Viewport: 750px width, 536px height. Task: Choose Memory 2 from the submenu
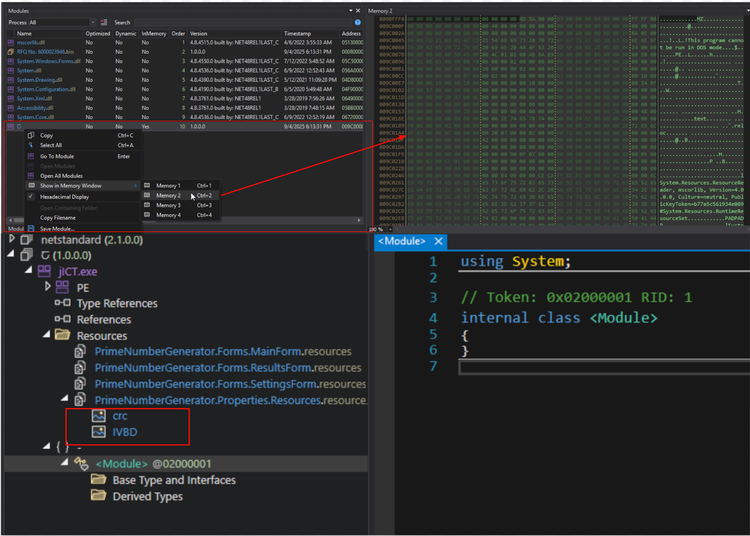(x=167, y=195)
